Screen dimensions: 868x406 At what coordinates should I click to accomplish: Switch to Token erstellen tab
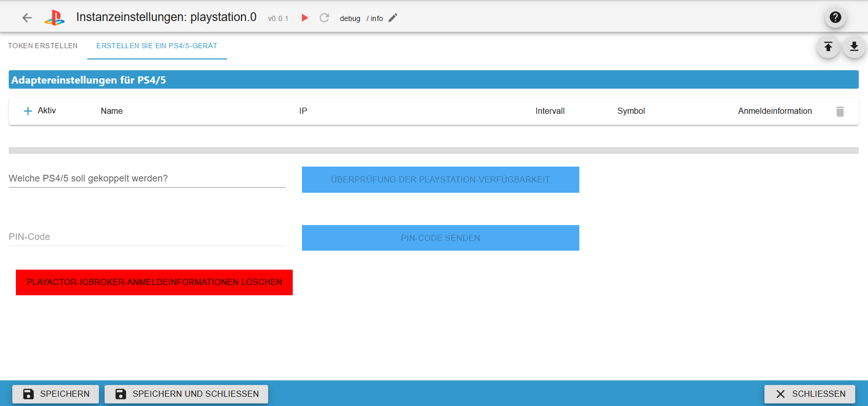click(x=43, y=46)
